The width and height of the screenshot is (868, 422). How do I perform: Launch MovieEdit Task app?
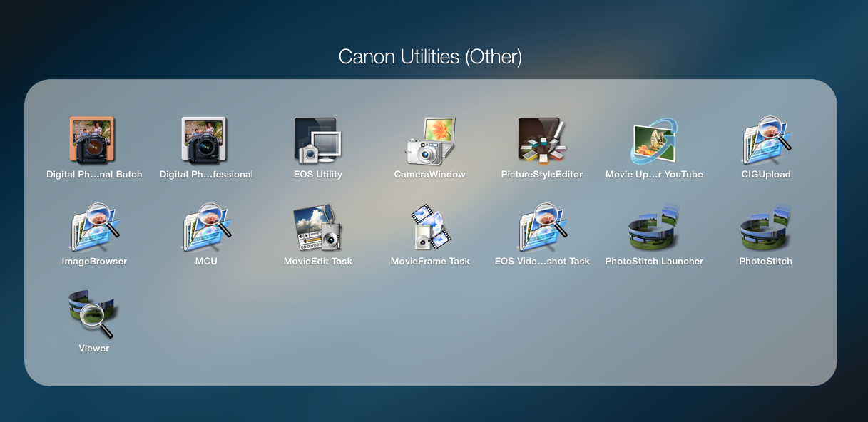pos(317,227)
